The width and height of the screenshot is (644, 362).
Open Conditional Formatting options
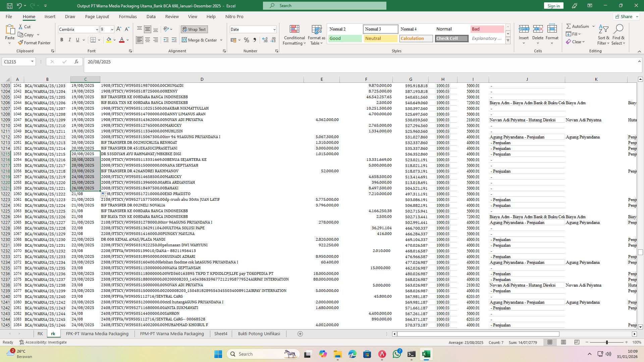tap(294, 35)
